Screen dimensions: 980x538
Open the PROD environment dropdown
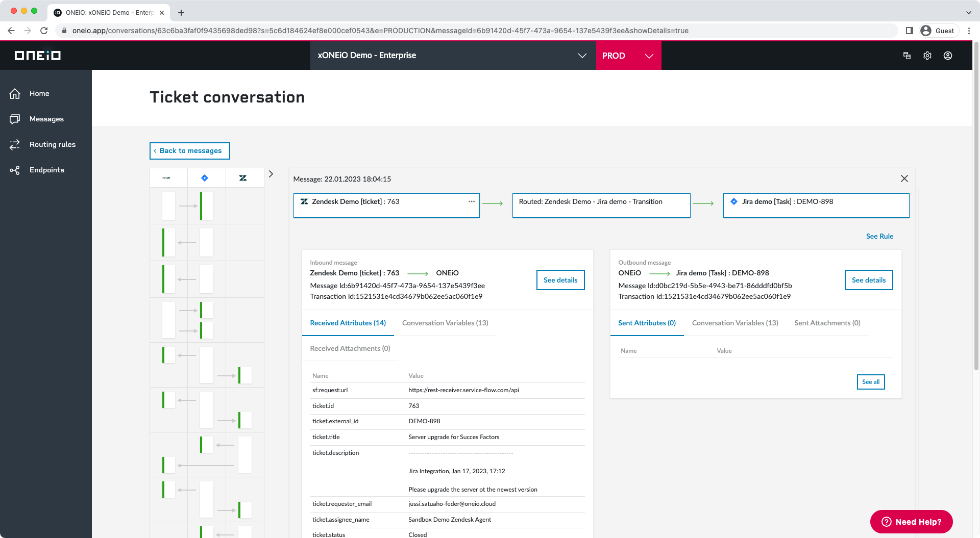point(648,56)
